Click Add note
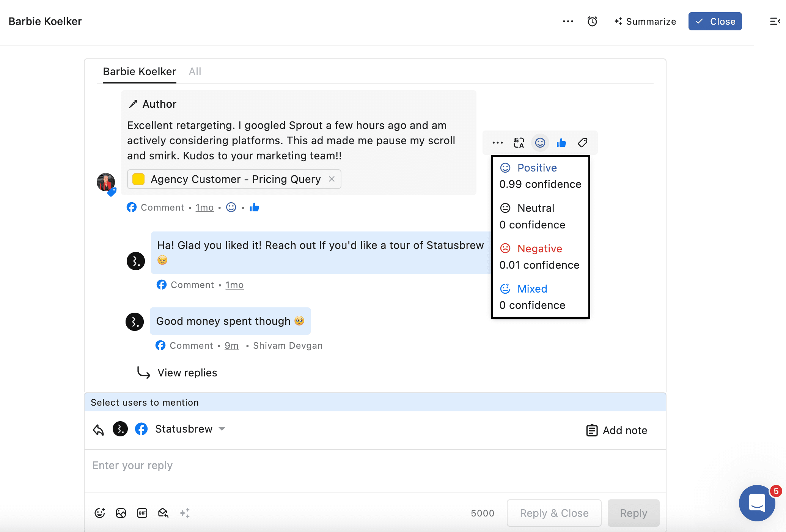Image resolution: width=786 pixels, height=532 pixels. pyautogui.click(x=617, y=430)
